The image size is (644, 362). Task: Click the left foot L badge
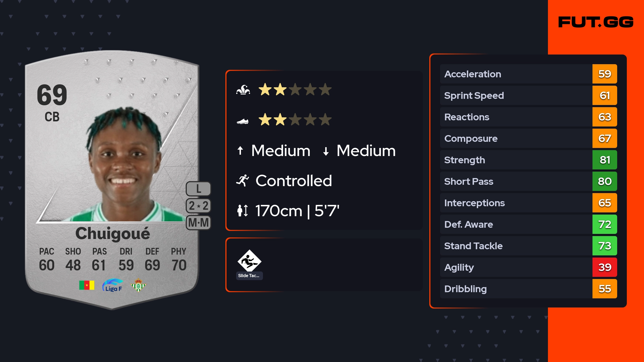click(199, 189)
